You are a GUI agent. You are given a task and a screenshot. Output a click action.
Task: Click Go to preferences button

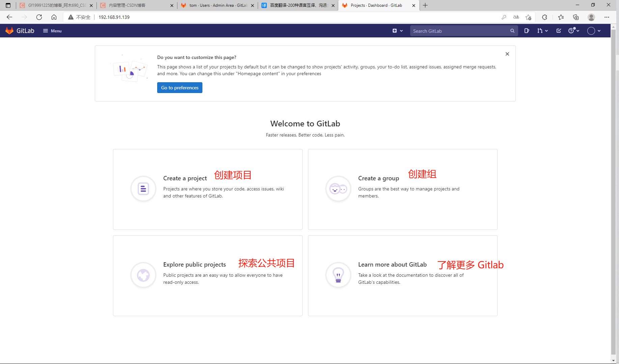click(180, 88)
